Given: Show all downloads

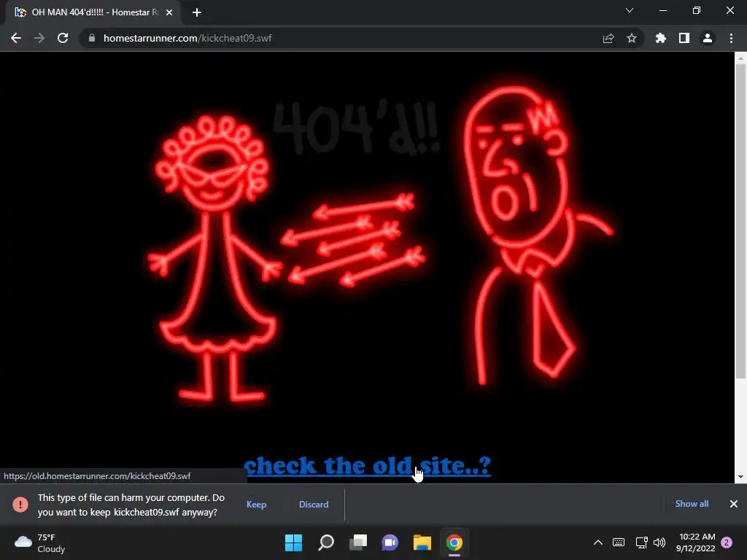Looking at the screenshot, I should [x=692, y=504].
